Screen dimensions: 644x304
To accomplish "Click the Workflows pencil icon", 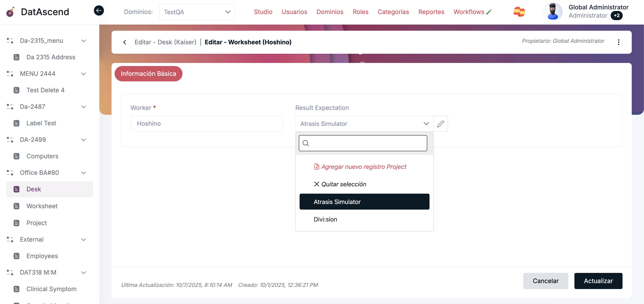I will pos(489,12).
